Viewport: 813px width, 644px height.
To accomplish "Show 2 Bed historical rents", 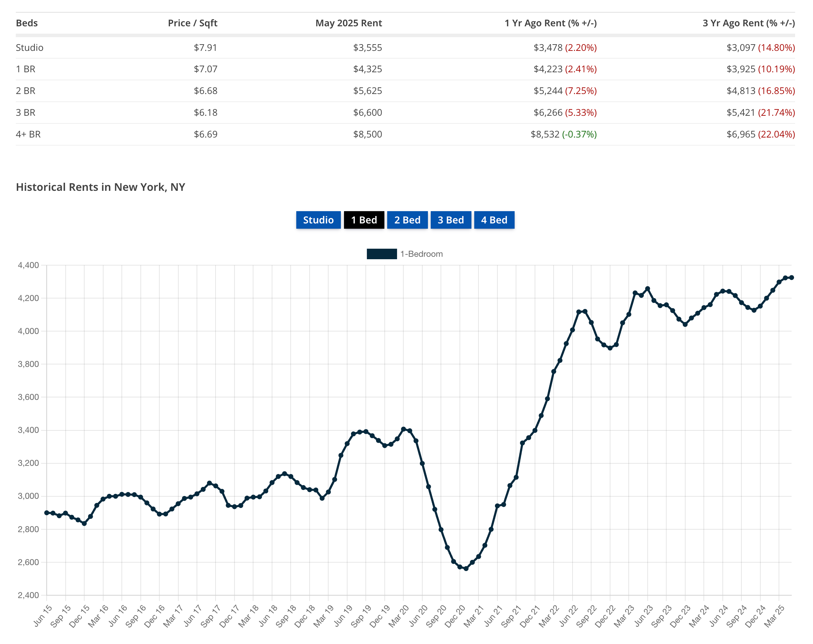I will coord(407,220).
